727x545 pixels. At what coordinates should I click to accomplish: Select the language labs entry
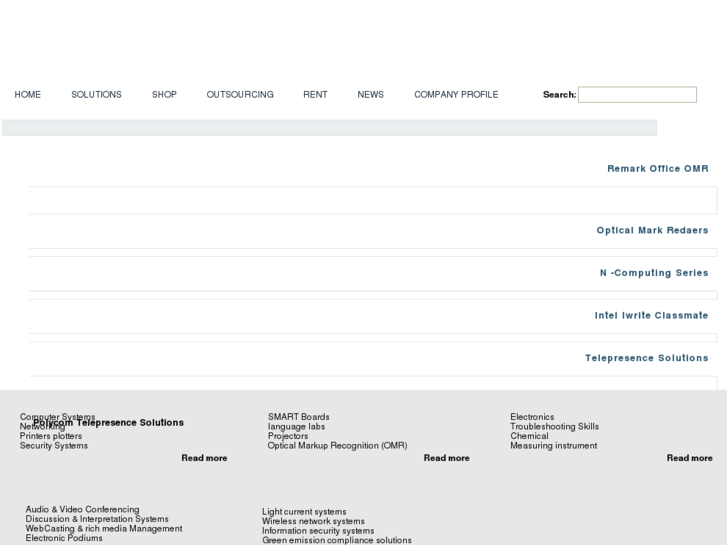click(296, 426)
